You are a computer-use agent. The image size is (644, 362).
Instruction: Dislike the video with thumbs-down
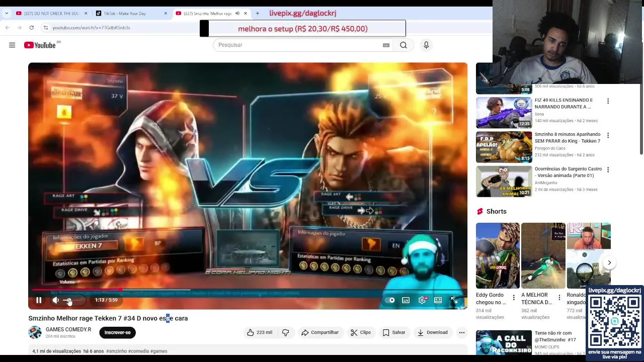coord(286,332)
